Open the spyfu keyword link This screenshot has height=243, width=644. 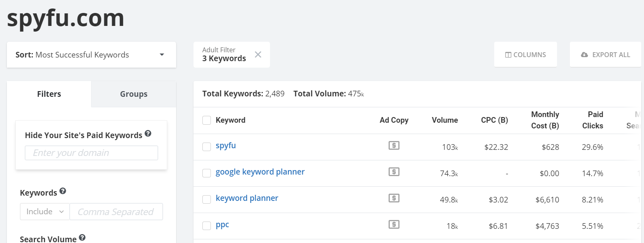[x=225, y=146]
